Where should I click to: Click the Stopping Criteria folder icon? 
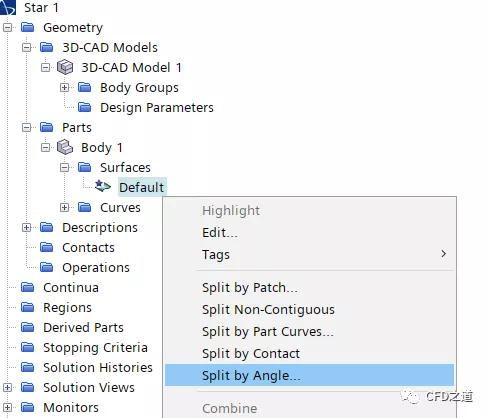[x=27, y=347]
